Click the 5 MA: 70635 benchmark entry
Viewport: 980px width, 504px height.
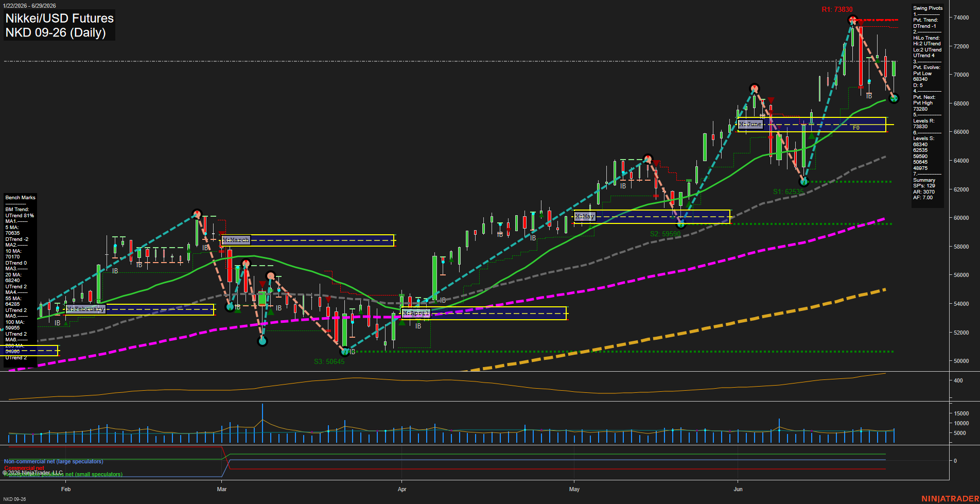tap(13, 230)
